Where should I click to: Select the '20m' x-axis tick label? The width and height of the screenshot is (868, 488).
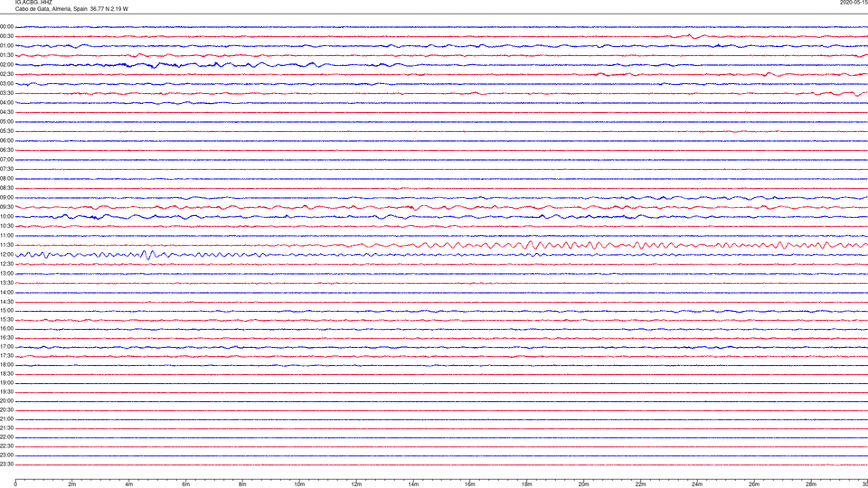(x=583, y=484)
